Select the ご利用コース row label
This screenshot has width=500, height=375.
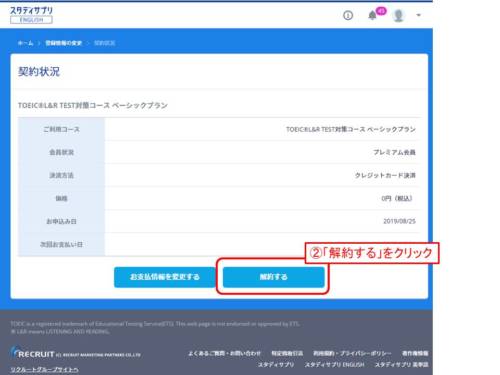[x=61, y=129]
